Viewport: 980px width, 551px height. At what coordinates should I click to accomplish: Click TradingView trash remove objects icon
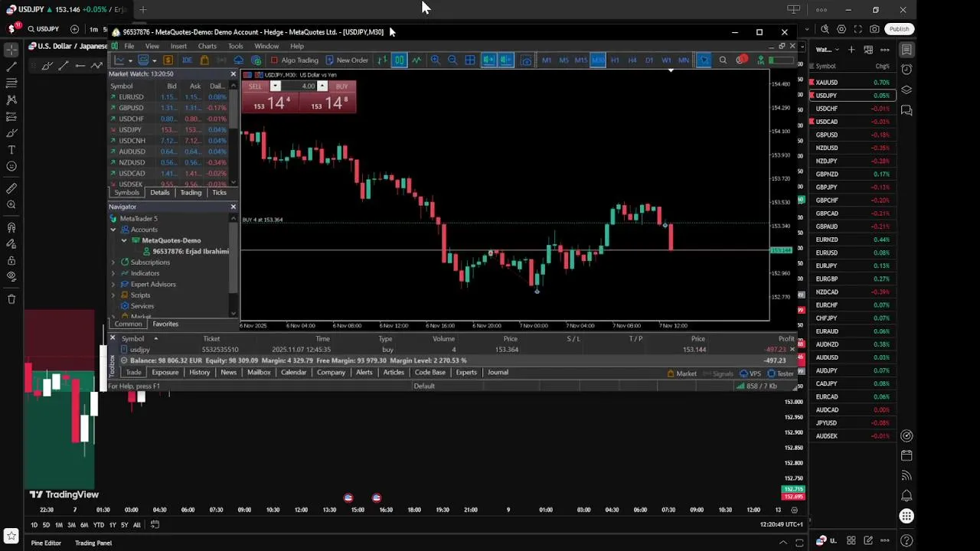point(11,299)
